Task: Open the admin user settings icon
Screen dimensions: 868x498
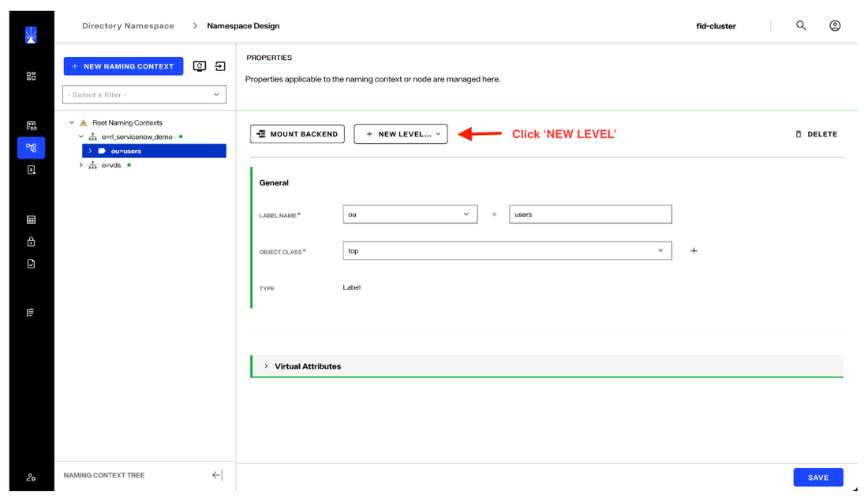Action: pos(31,477)
